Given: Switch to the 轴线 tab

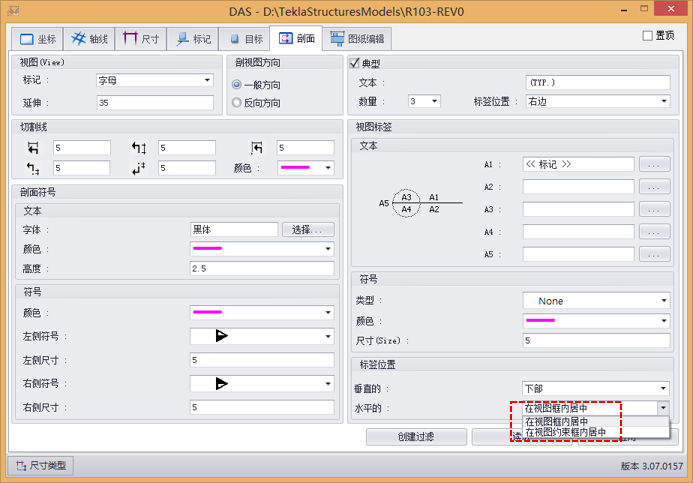Looking at the screenshot, I should point(89,39).
